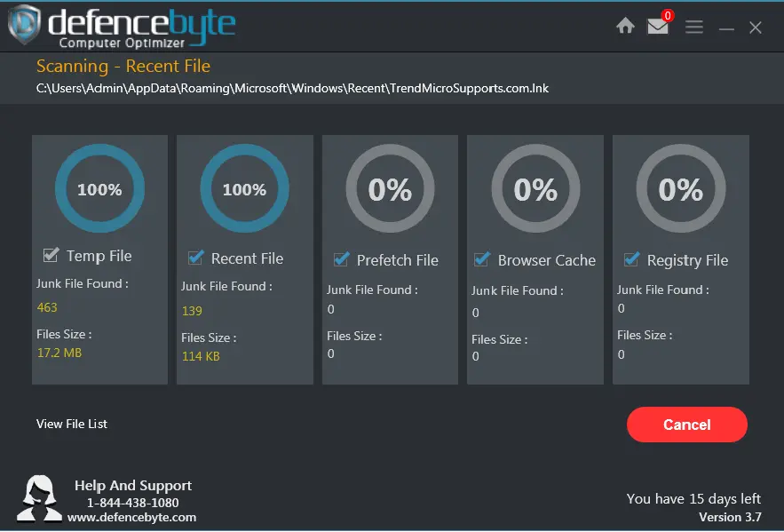Click the Version 3.7 label
Viewport: 784px width, 532px height.
[x=730, y=517]
